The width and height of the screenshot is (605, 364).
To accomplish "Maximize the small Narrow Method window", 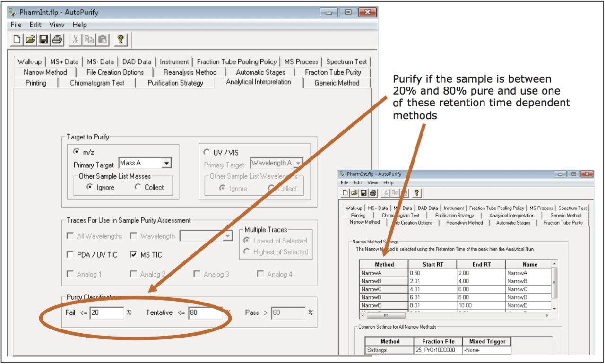I will (x=573, y=174).
